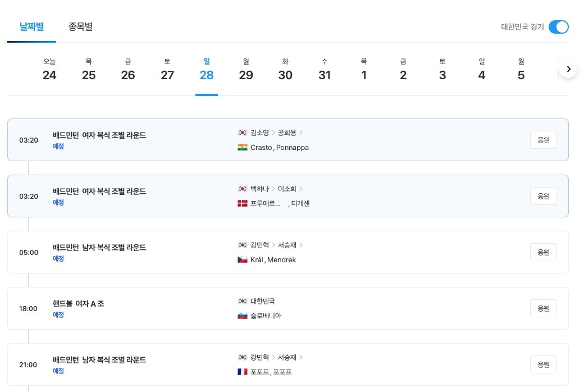Viewport: 584px width, 392px height.
Task: Click the Danish flag beside 프루에르 and 티게센
Action: click(243, 203)
